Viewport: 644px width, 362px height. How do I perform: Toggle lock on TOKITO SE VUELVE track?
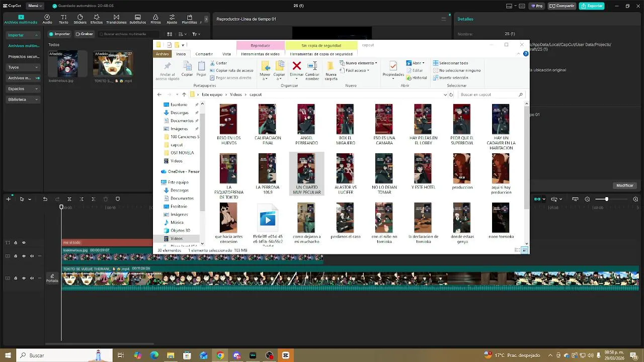click(x=16, y=278)
